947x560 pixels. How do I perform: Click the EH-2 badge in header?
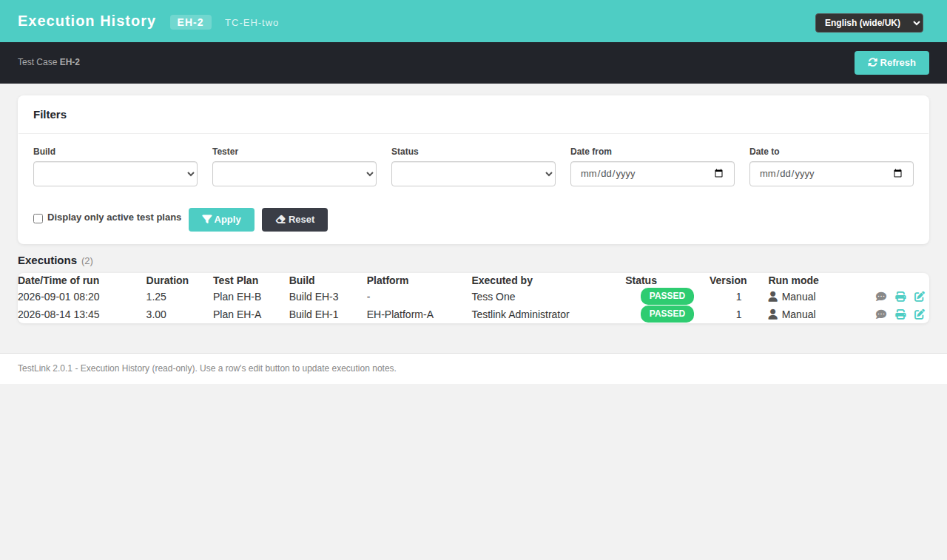[191, 22]
